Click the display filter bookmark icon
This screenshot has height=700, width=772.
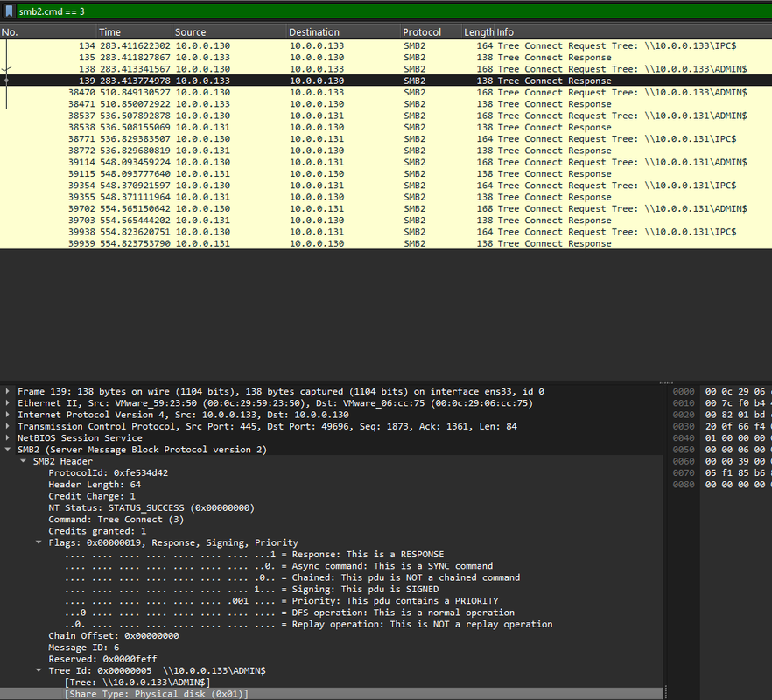pos(10,10)
